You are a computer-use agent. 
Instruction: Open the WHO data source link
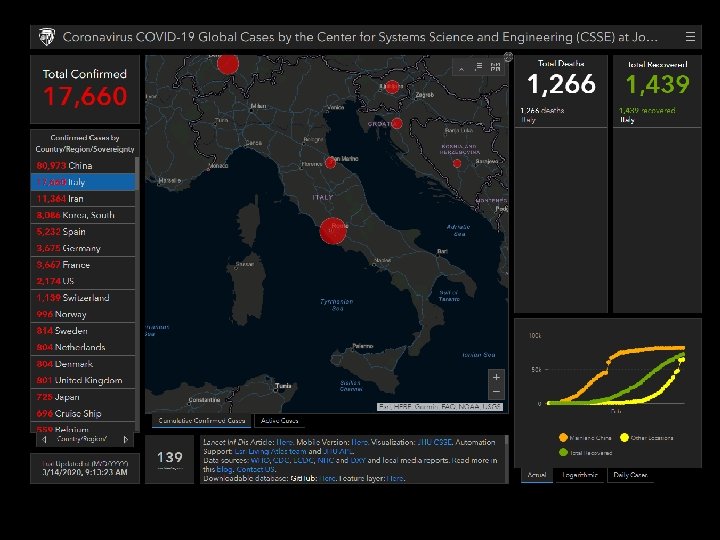coord(260,460)
